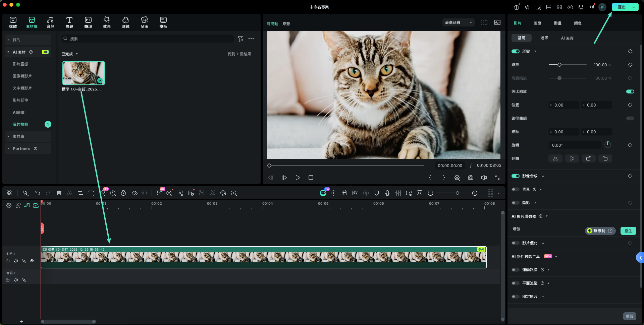Disable the 等比縮放 uniform scale toggle
Screen dimensions: 644x325
[x=630, y=91]
